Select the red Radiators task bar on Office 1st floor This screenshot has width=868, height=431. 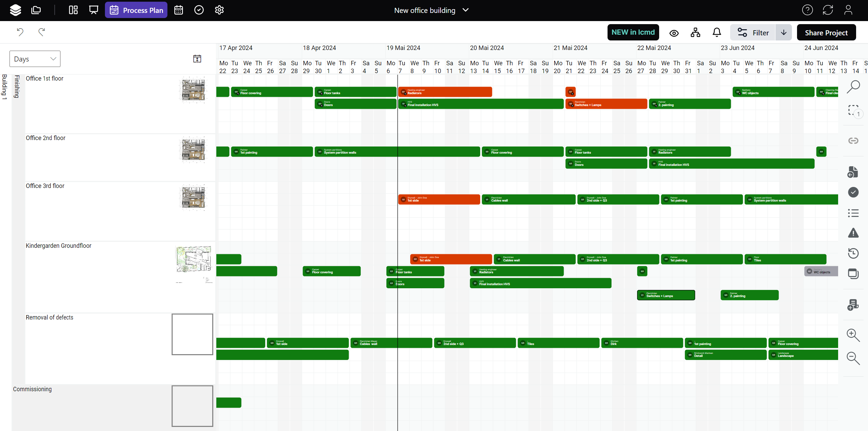click(445, 92)
